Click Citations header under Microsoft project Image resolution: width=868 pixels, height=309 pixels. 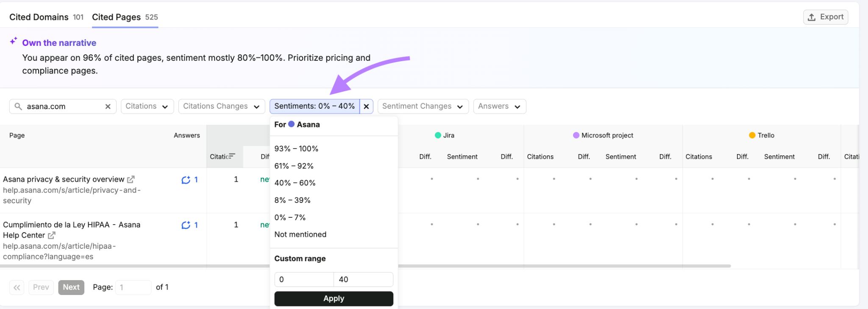pyautogui.click(x=540, y=157)
